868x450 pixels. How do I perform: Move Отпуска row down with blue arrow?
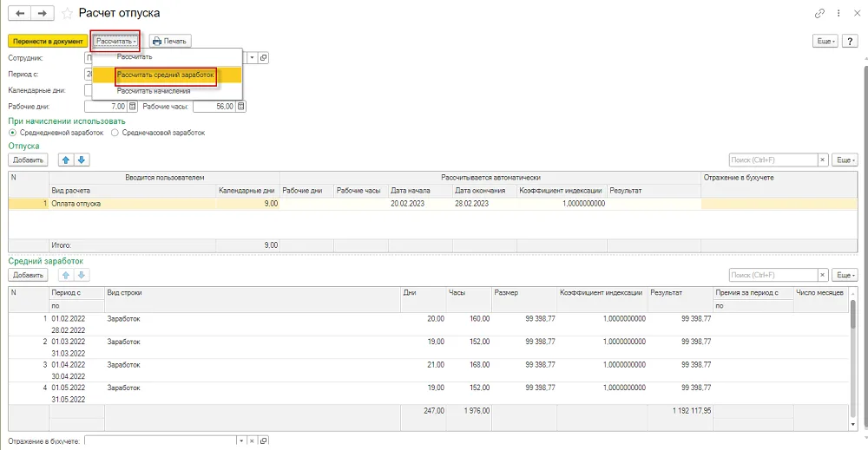(x=82, y=160)
